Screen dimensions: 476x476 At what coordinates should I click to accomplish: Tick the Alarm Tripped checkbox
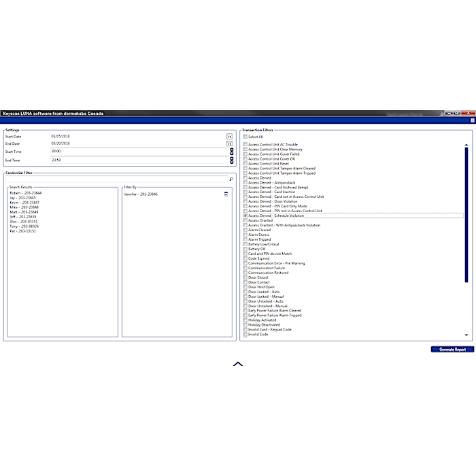pyautogui.click(x=246, y=239)
